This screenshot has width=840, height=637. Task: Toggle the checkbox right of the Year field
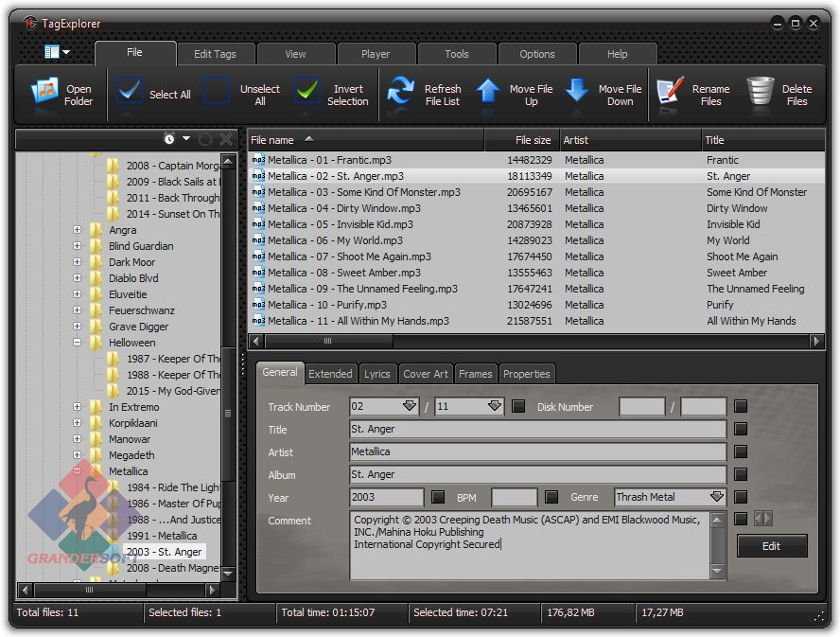[438, 497]
